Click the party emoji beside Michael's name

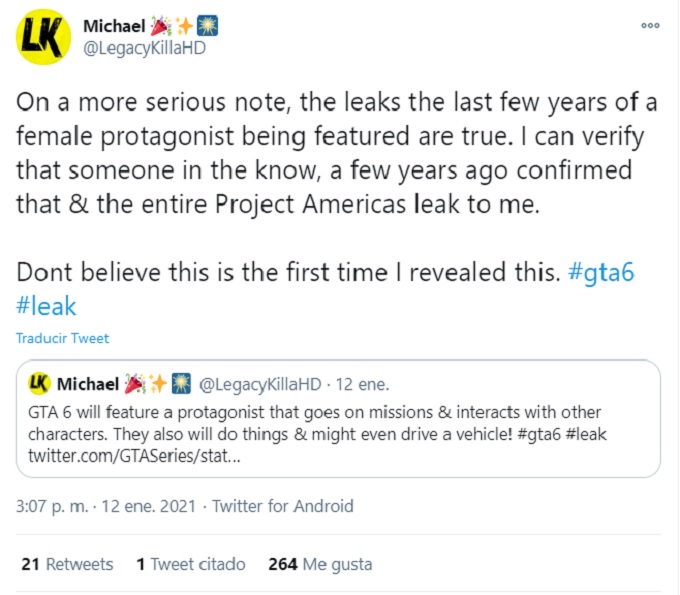(x=160, y=25)
